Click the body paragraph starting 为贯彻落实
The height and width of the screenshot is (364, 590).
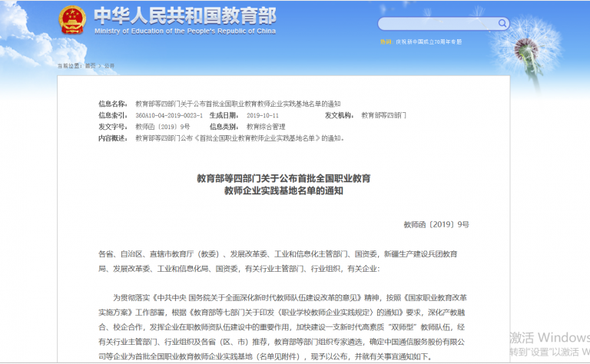point(284,326)
